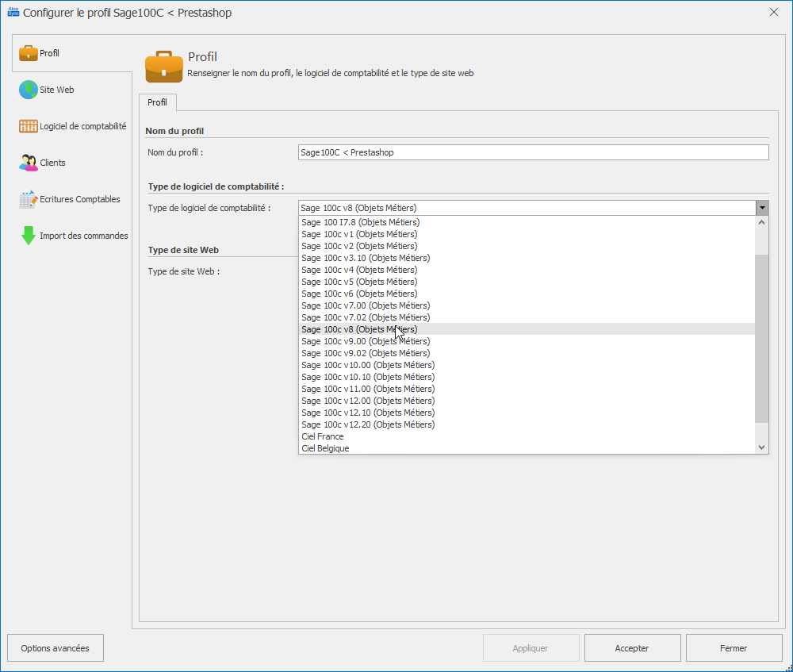Open the Profil section briefcase icon
Image resolution: width=793 pixels, height=672 pixels.
click(29, 53)
